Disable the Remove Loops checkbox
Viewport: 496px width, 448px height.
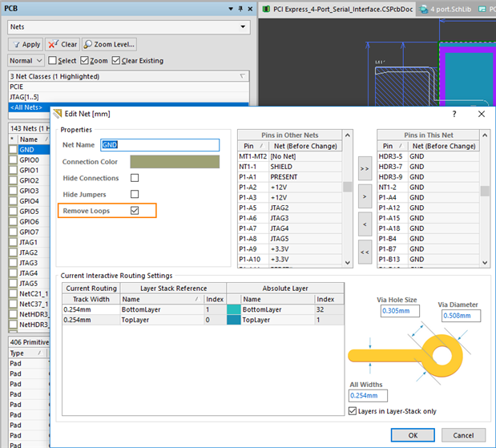point(135,211)
